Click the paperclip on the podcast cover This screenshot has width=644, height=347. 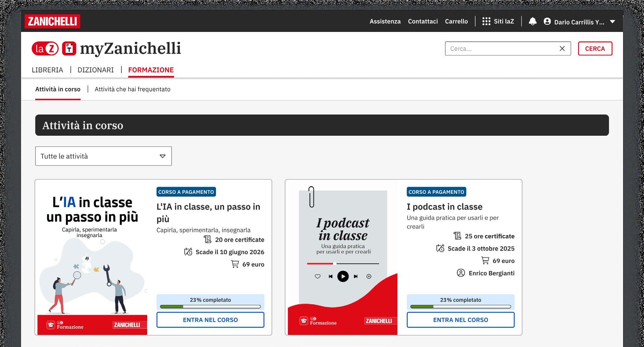pos(311,197)
